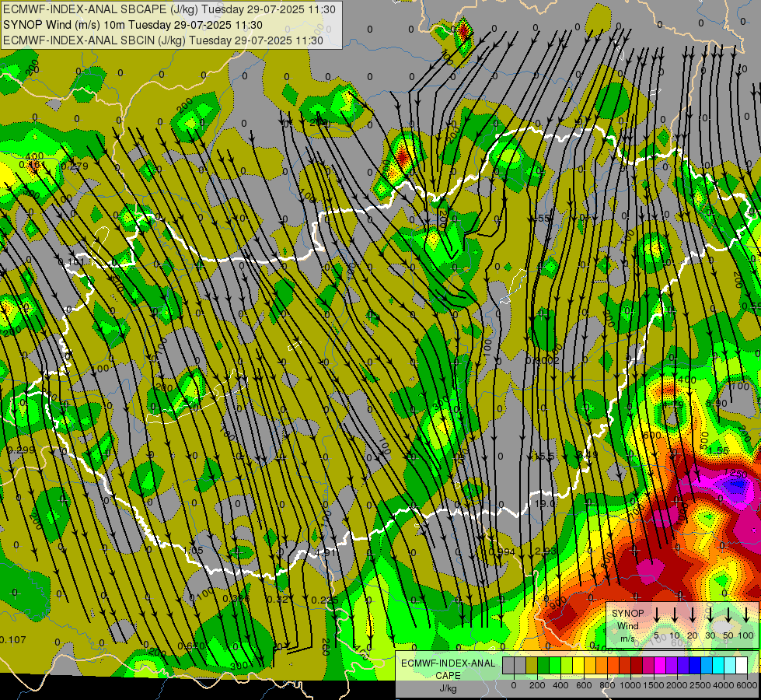Click the '0.994' value on the map

point(502,551)
